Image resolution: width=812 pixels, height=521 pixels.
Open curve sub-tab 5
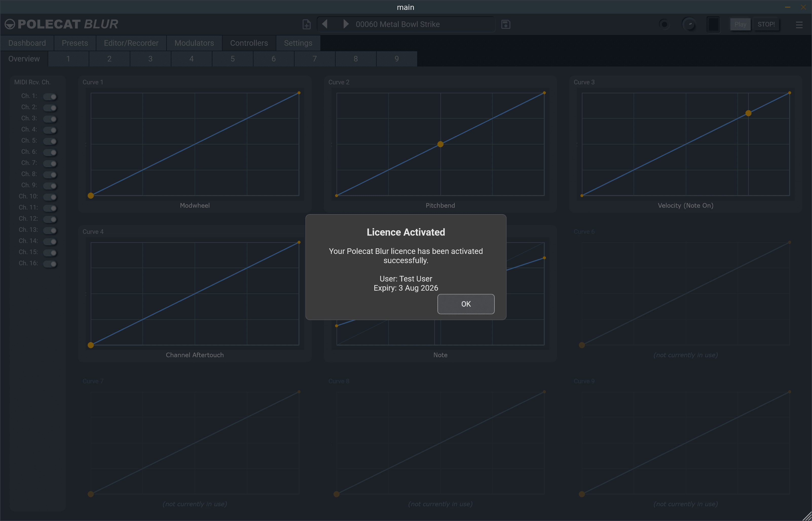[x=233, y=59]
